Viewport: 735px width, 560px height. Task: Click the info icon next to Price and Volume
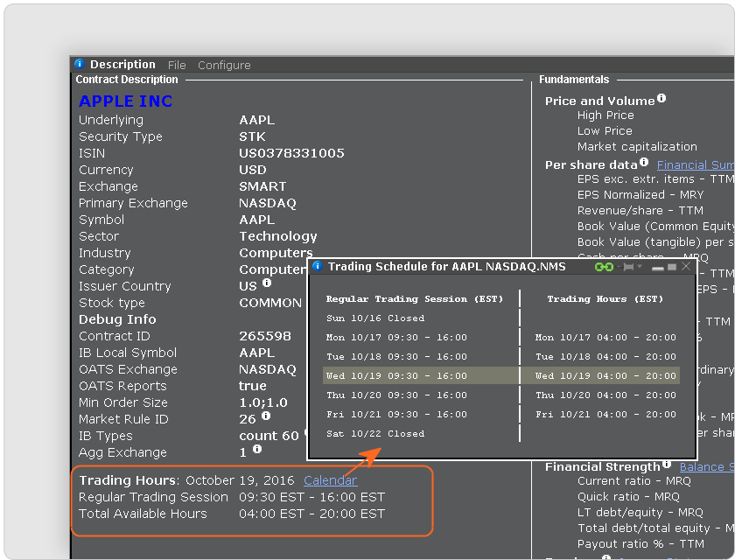pyautogui.click(x=661, y=98)
